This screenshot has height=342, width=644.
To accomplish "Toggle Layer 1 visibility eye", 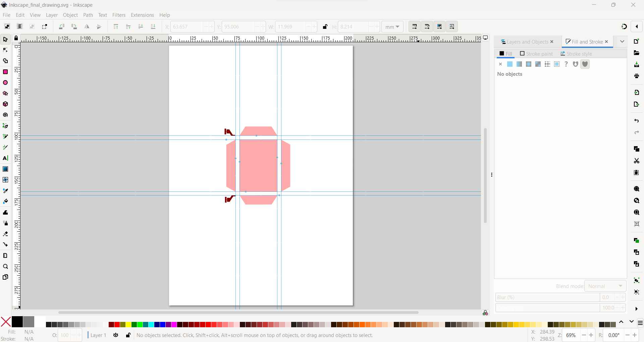I will pyautogui.click(x=116, y=335).
